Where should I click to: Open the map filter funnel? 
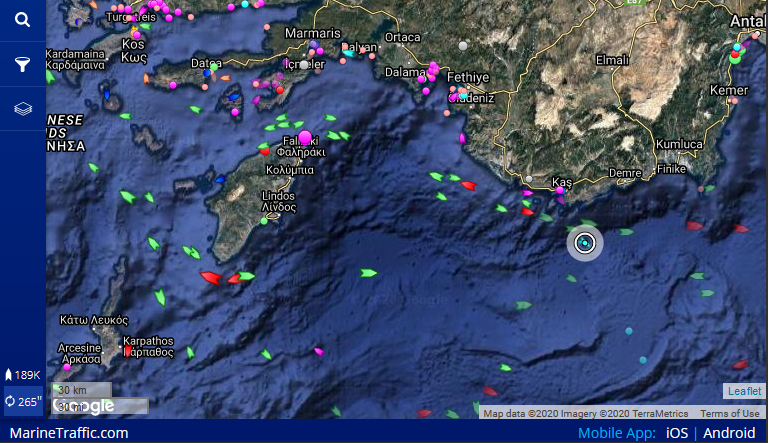22,65
